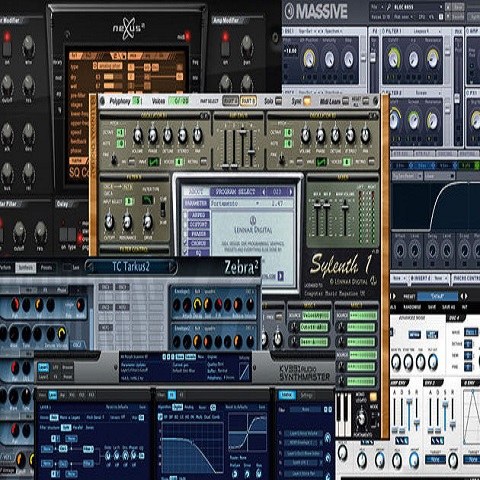This screenshot has width=480, height=480.
Task: Click Oscillator A1 Volume knob in Sylenth1
Action: pyautogui.click(x=138, y=136)
